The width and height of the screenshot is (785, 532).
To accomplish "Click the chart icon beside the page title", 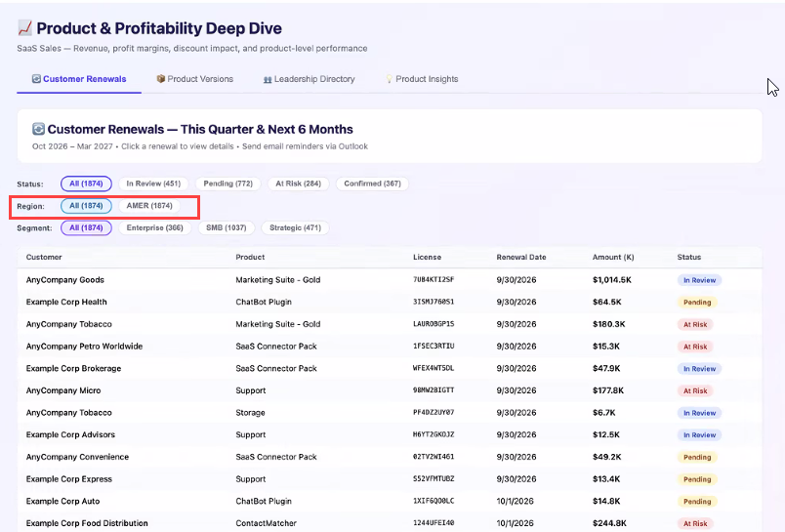I will (24, 27).
